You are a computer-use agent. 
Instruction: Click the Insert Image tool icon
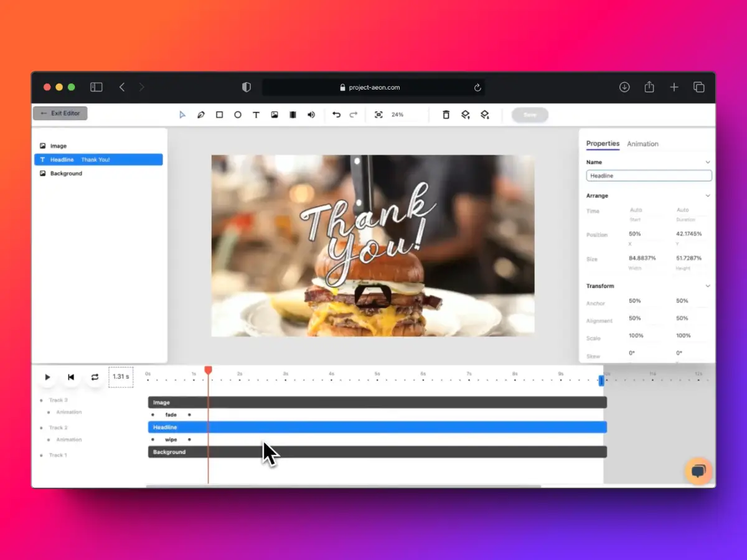tap(274, 115)
